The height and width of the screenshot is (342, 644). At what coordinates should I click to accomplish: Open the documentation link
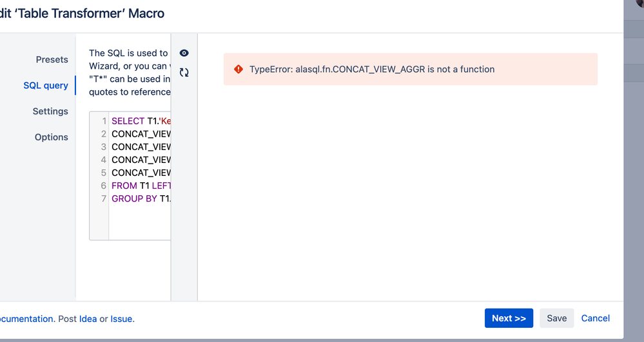(x=26, y=319)
